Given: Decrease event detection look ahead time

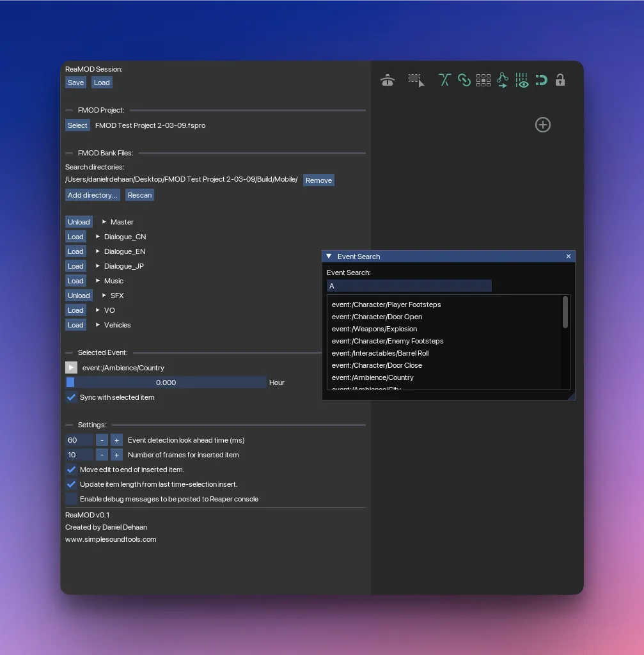Looking at the screenshot, I should (x=102, y=440).
